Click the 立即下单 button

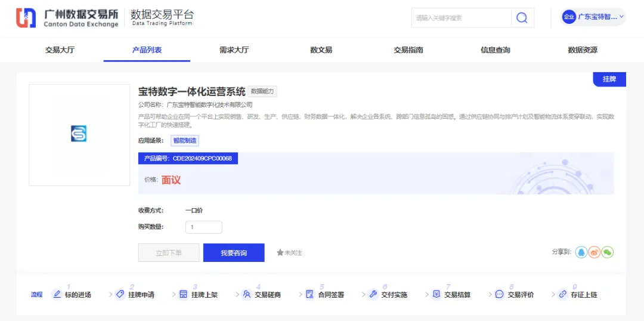click(169, 253)
